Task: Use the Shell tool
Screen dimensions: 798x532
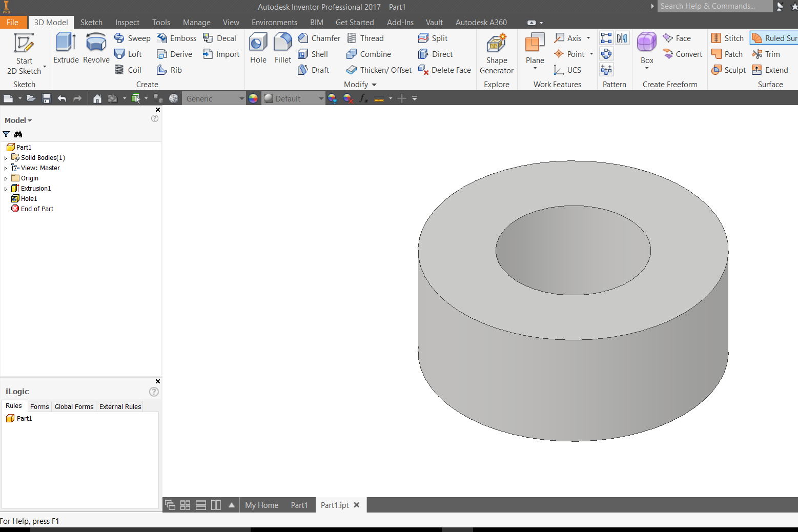Action: coord(313,54)
